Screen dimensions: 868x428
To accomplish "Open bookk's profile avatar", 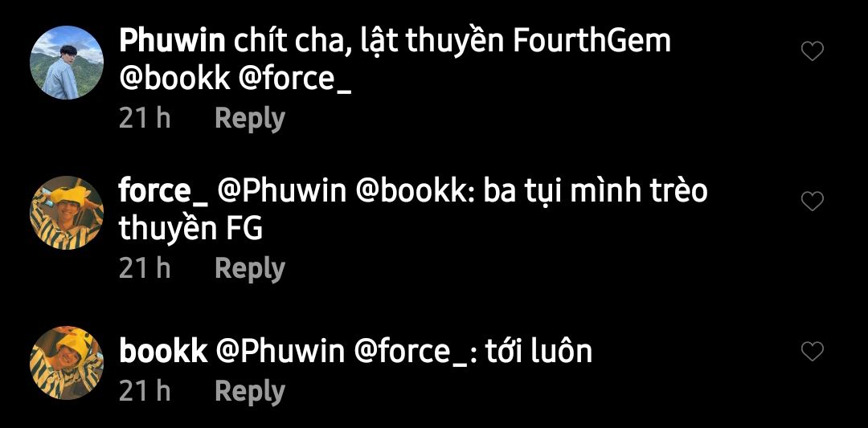I will [x=67, y=363].
